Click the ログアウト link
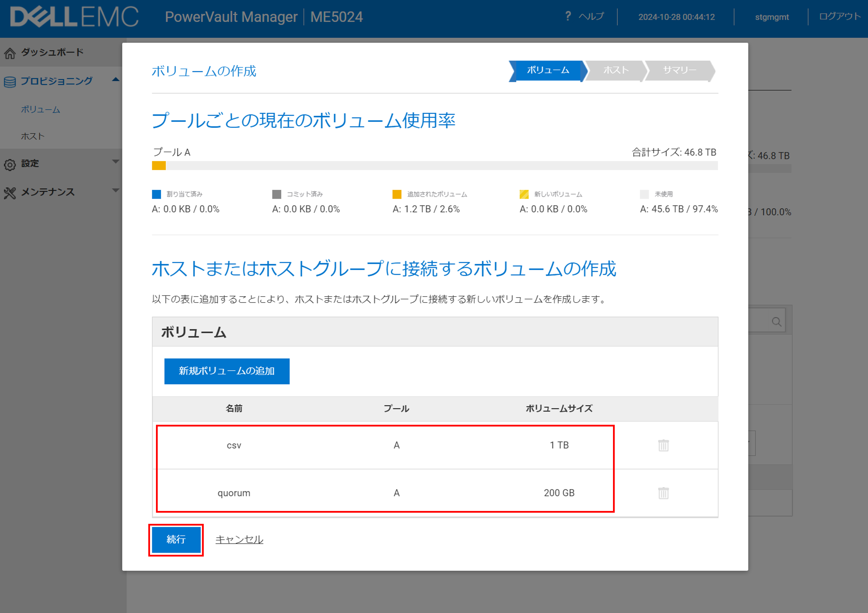The image size is (868, 613). [840, 16]
